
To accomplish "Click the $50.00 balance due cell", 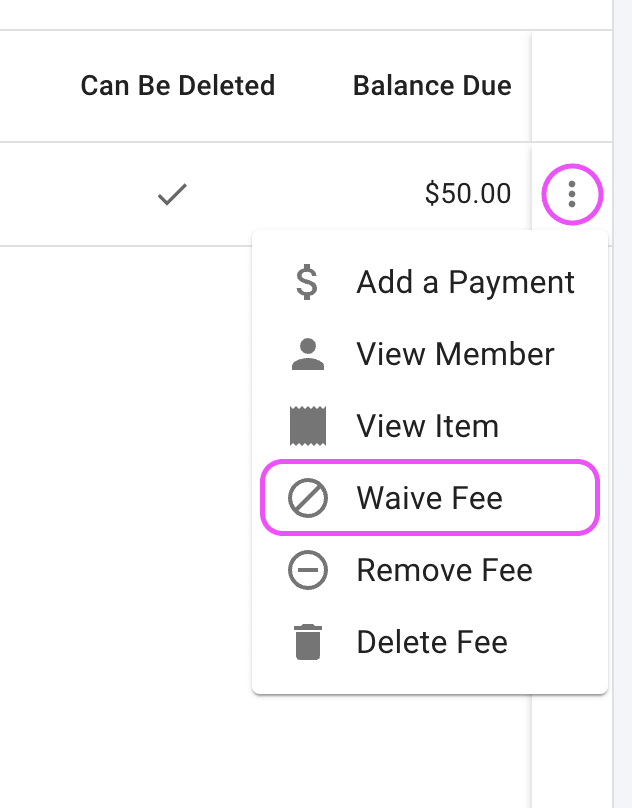I will click(x=468, y=194).
